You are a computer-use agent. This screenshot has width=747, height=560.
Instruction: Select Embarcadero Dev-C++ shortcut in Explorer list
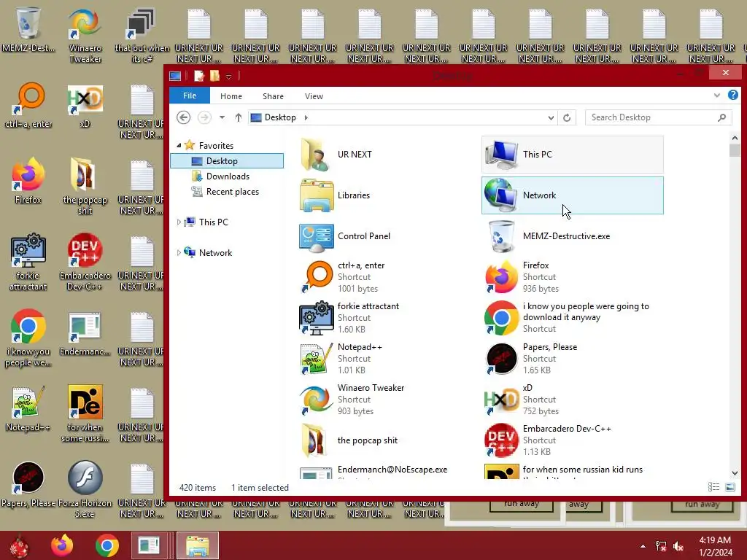pos(572,440)
